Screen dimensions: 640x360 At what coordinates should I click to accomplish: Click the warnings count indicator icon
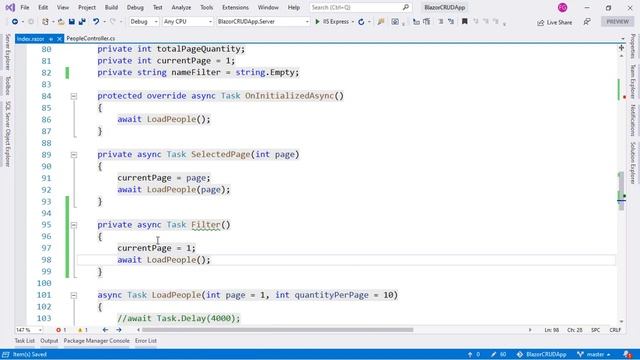80,330
